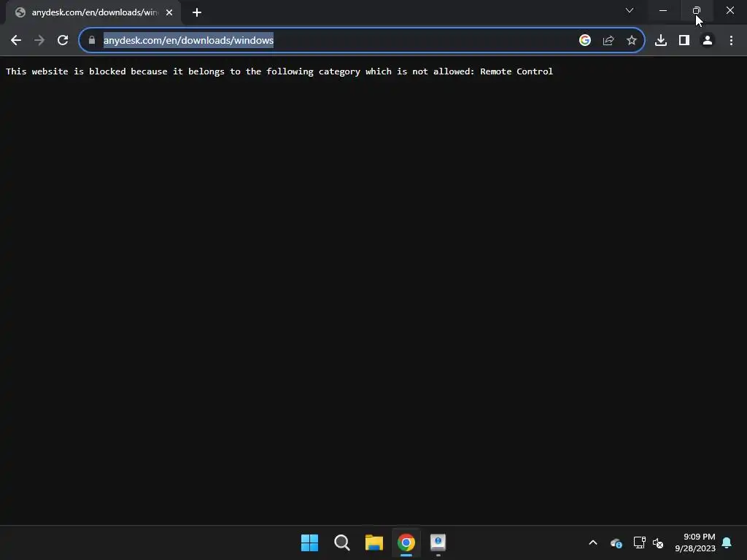Open the notifications bell icon
This screenshot has width=747, height=560.
point(727,542)
